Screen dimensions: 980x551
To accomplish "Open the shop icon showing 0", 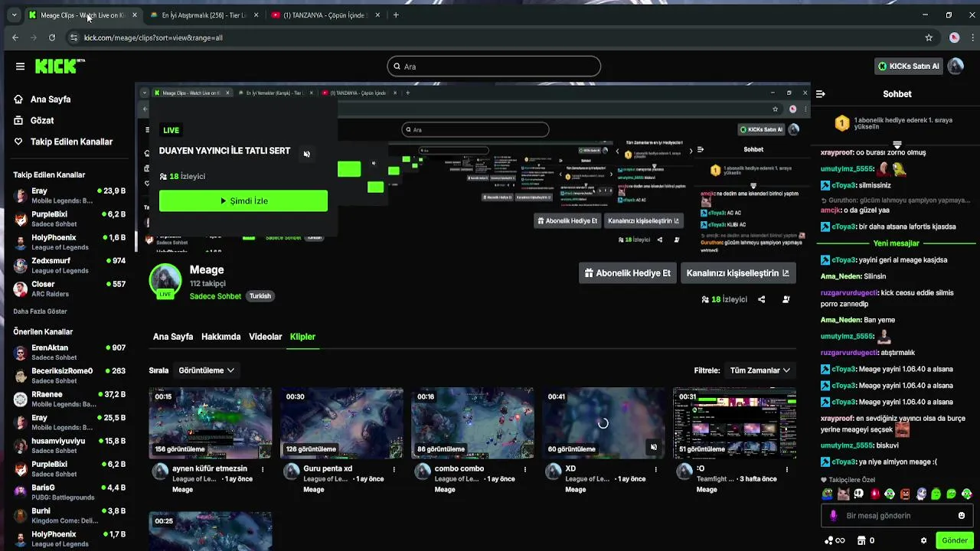I will pyautogui.click(x=865, y=540).
